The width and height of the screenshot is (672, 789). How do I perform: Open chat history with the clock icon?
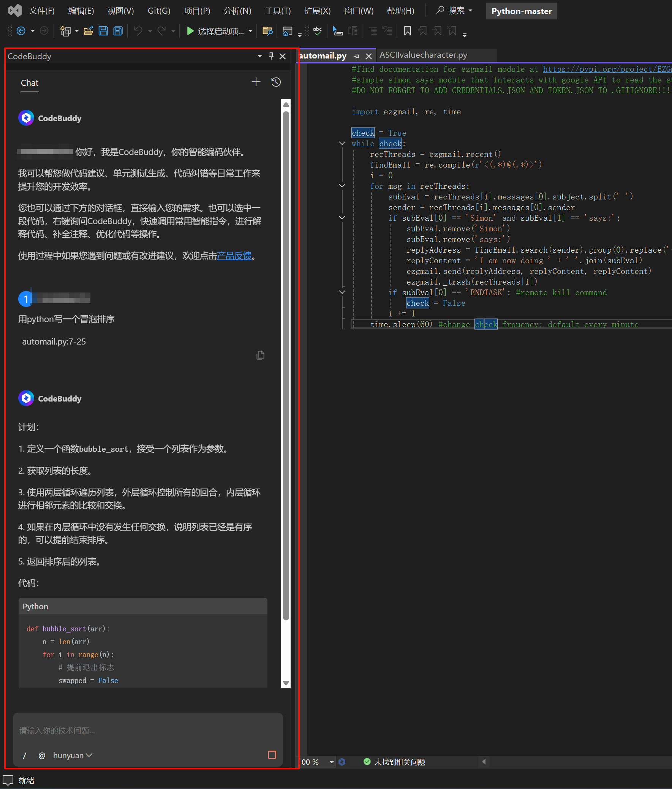point(276,82)
